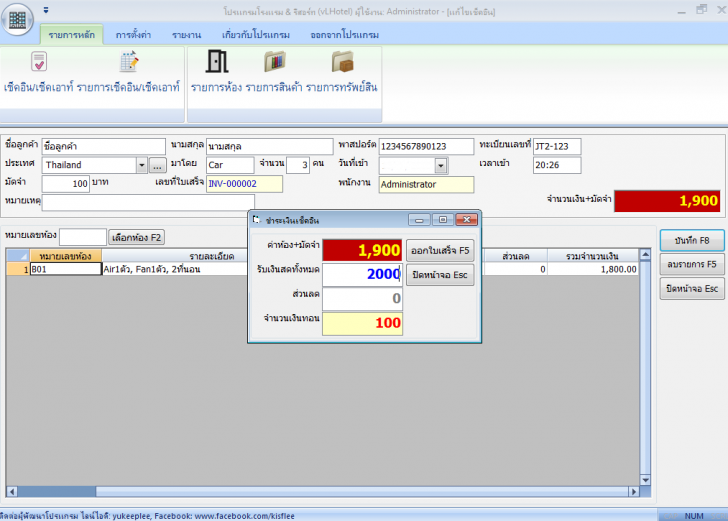Click the customer first name field

(104, 146)
